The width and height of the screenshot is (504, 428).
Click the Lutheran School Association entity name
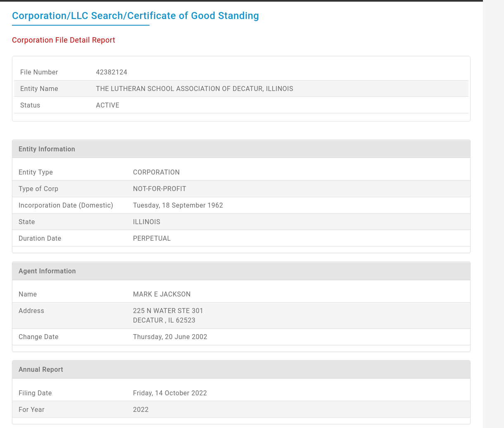(x=194, y=88)
